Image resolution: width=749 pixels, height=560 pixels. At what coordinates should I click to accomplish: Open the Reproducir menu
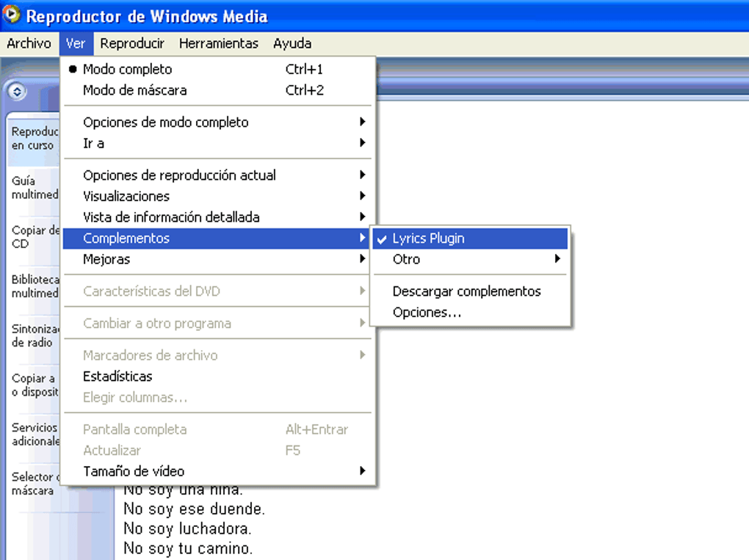tap(132, 43)
